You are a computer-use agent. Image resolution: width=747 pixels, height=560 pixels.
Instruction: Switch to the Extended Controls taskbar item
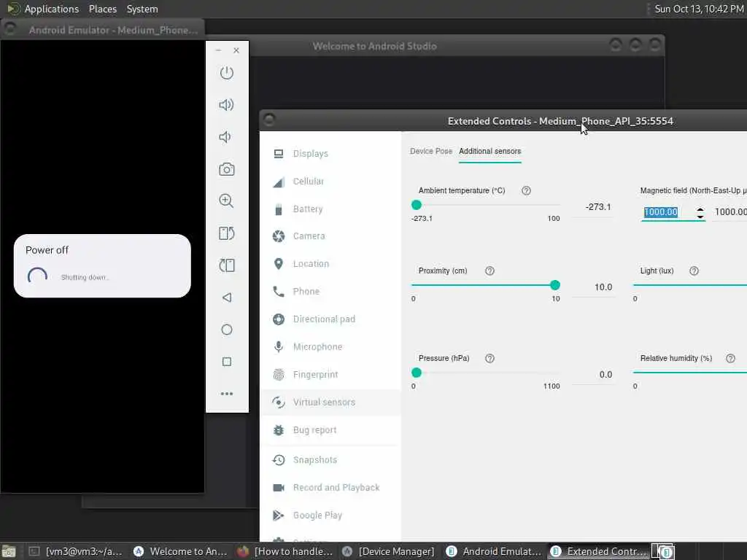598,551
